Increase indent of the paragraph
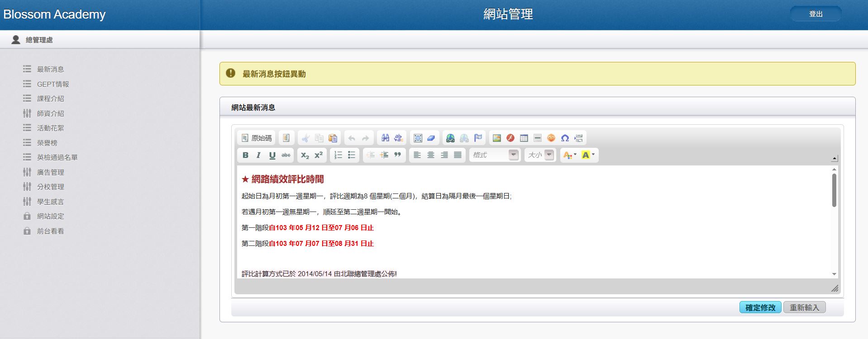Image resolution: width=868 pixels, height=339 pixels. point(384,155)
